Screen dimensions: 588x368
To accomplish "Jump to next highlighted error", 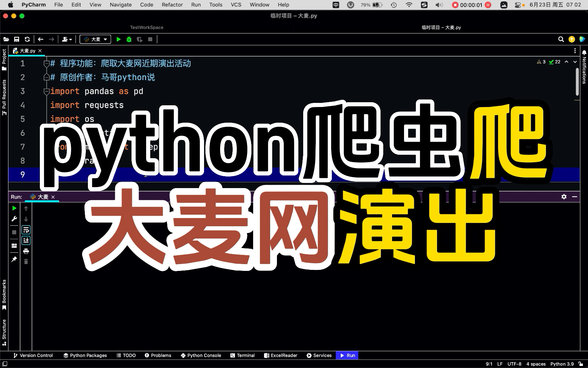I will [575, 62].
